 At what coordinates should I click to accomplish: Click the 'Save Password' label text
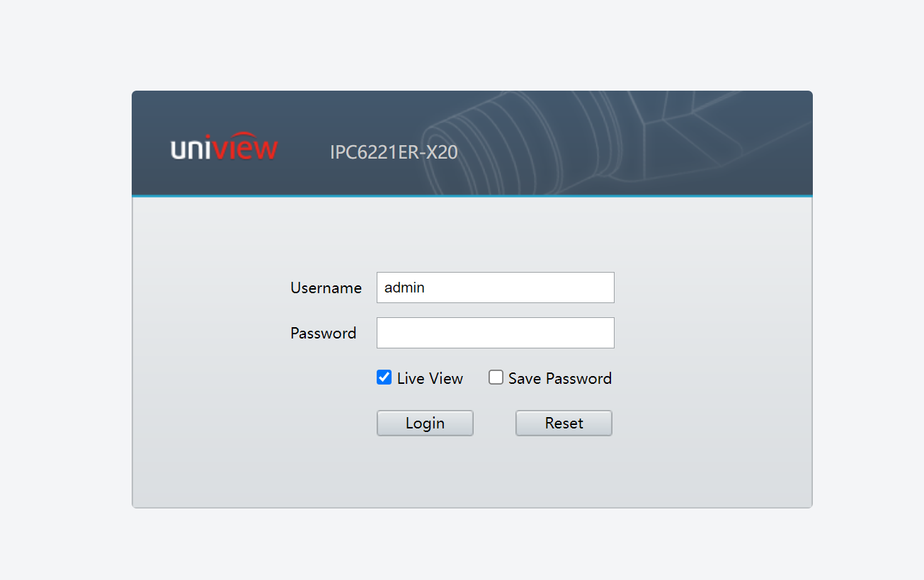[559, 378]
